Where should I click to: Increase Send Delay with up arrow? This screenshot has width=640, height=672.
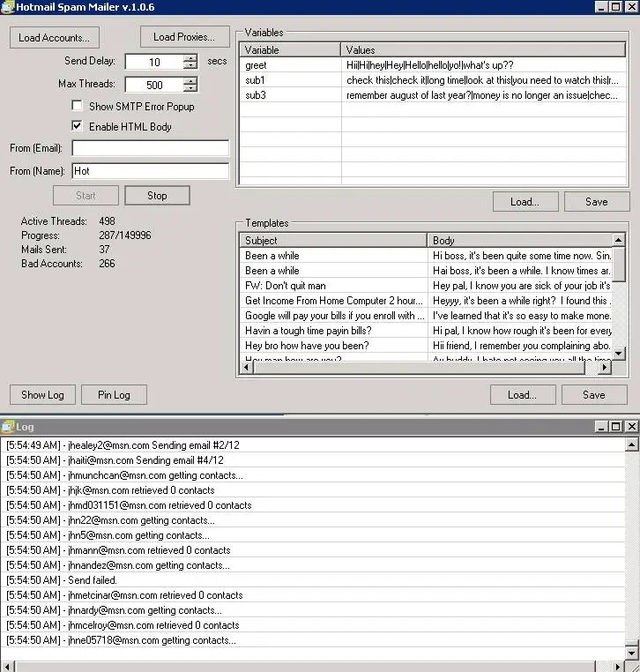[x=190, y=57]
